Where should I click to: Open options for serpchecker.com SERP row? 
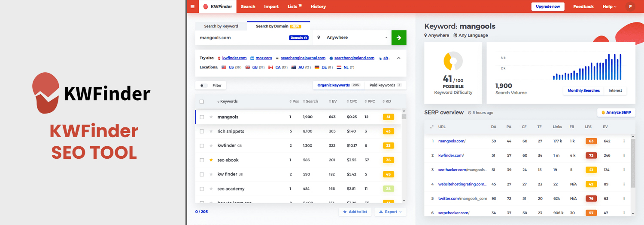point(624,213)
